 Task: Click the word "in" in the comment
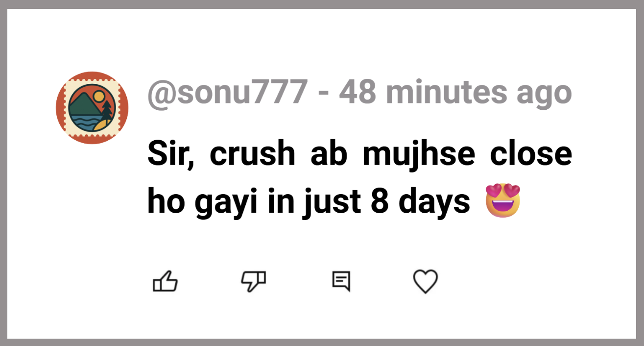tap(278, 202)
